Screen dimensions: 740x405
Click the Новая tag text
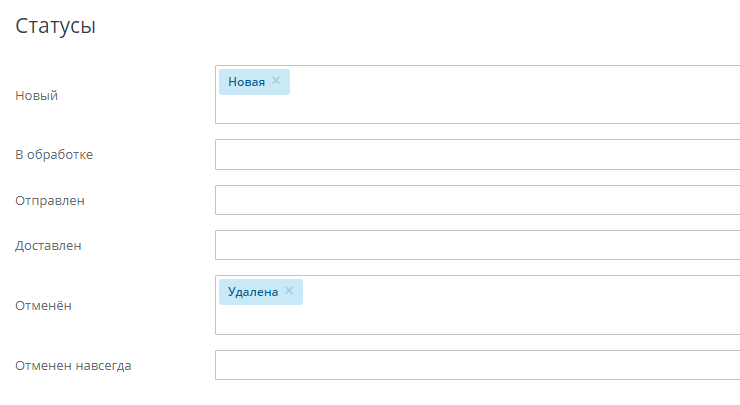[x=246, y=82]
